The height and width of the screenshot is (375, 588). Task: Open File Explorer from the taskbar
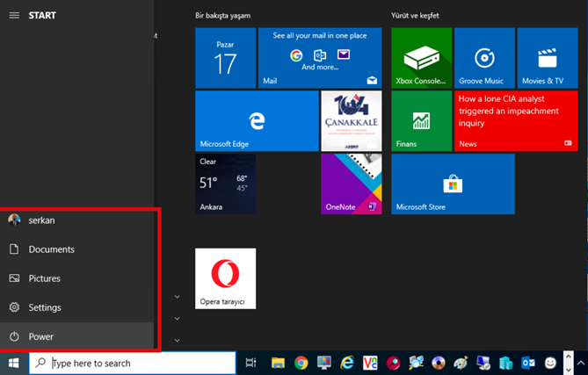coord(278,363)
